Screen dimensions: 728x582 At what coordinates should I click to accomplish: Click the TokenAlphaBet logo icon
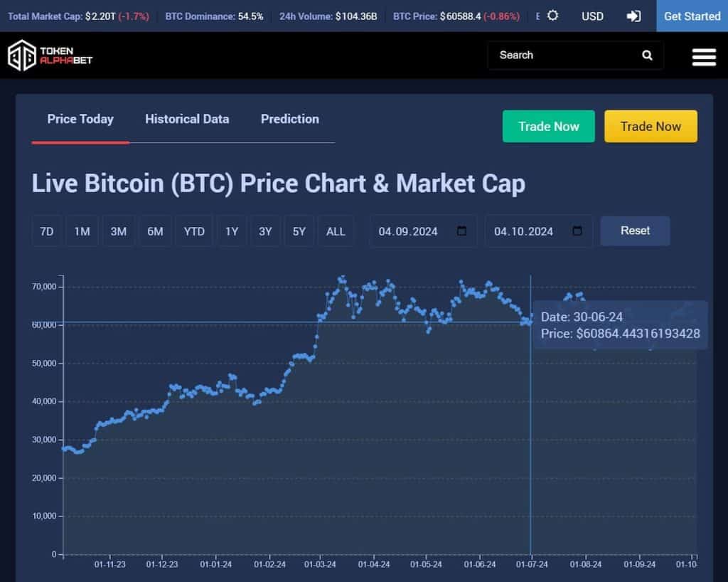point(23,55)
